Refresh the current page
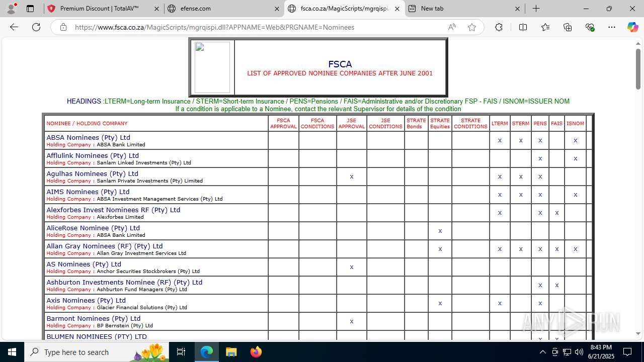The image size is (644, 362). click(x=36, y=27)
